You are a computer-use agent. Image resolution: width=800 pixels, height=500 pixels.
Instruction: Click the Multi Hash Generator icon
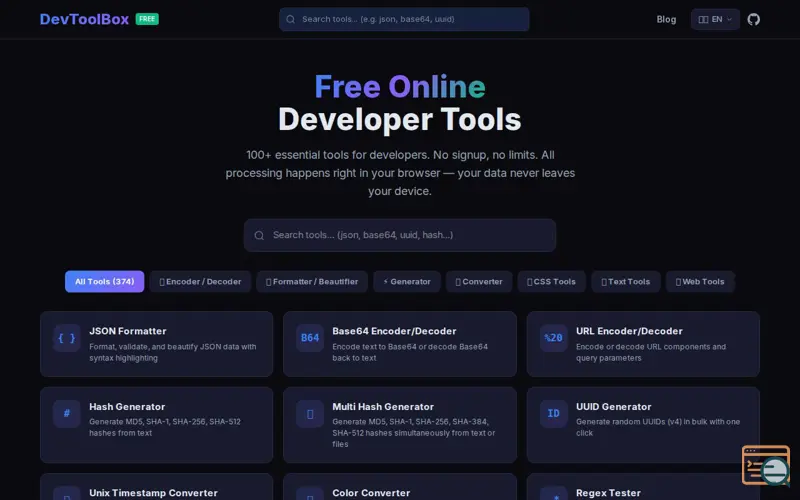[x=310, y=413]
